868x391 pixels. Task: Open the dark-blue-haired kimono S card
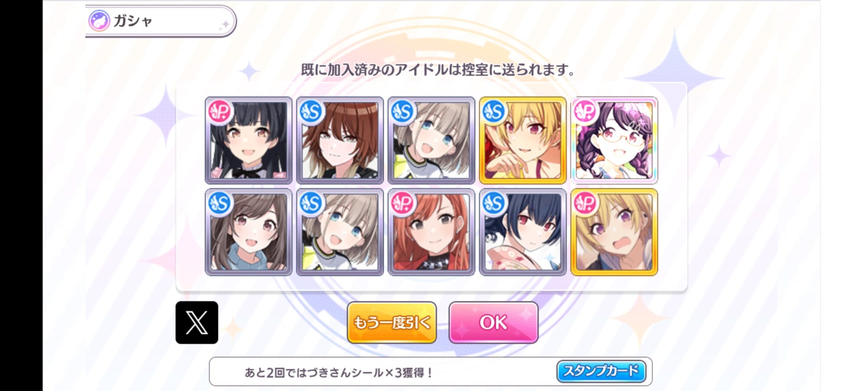523,232
